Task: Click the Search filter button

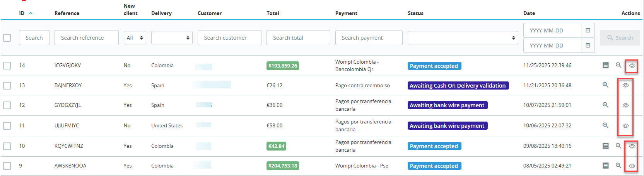Action: [620, 38]
